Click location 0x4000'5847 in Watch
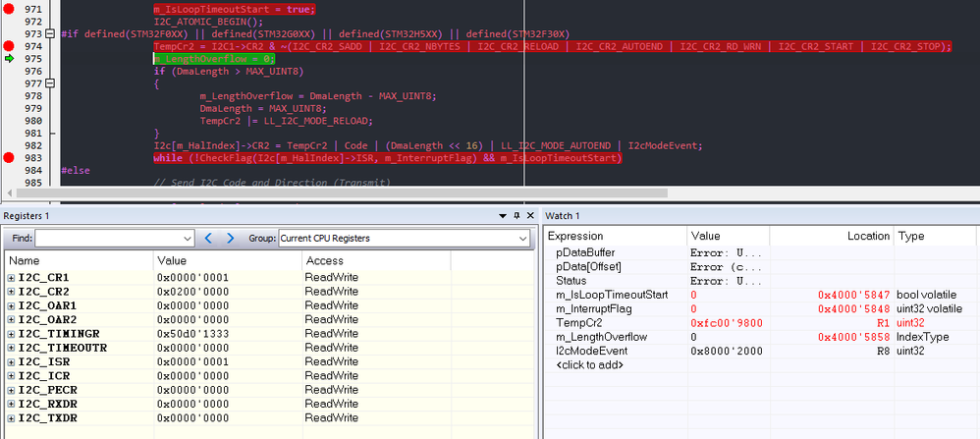 (x=853, y=295)
